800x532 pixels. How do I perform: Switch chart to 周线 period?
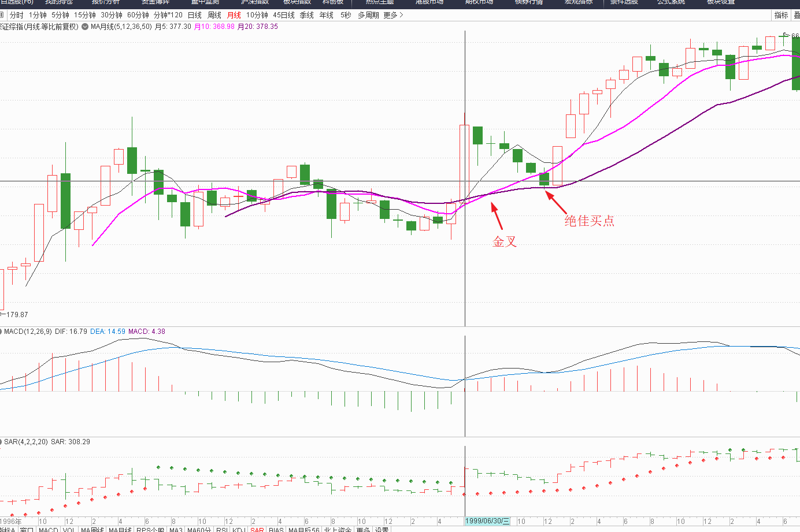click(x=214, y=15)
